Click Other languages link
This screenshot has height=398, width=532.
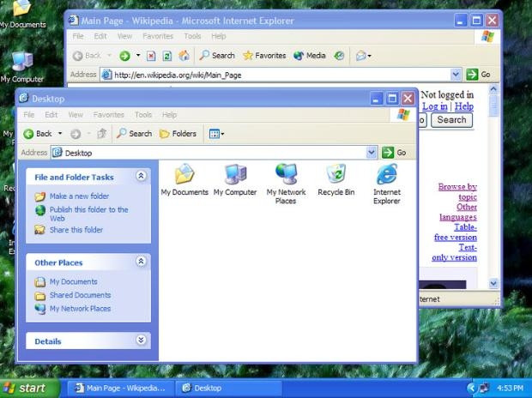tap(458, 212)
